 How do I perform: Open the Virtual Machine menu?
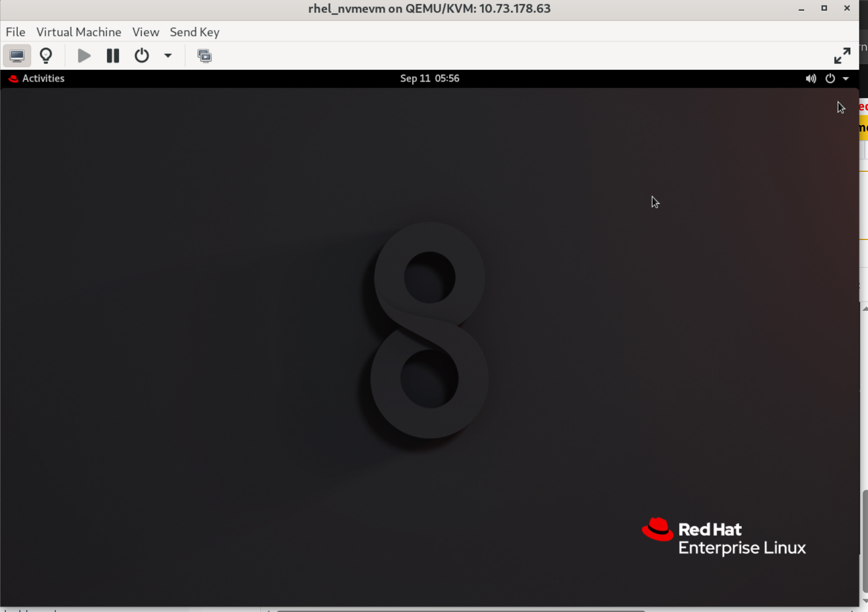click(x=79, y=32)
